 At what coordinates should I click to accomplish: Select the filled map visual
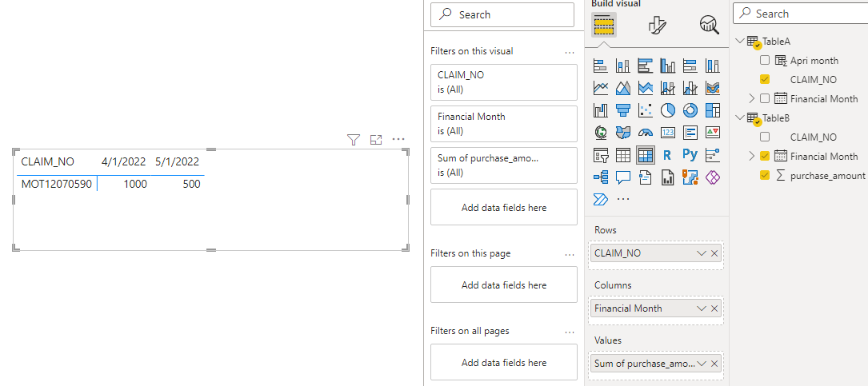[x=623, y=133]
